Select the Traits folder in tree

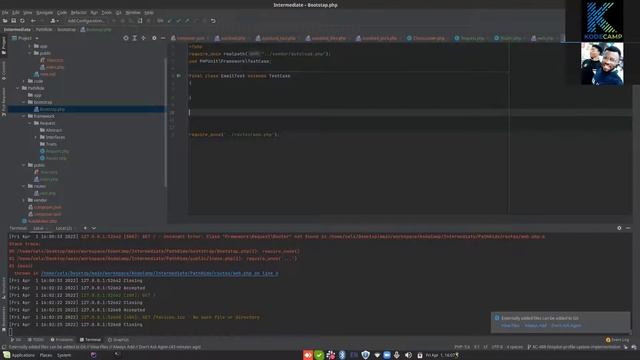tap(48, 144)
